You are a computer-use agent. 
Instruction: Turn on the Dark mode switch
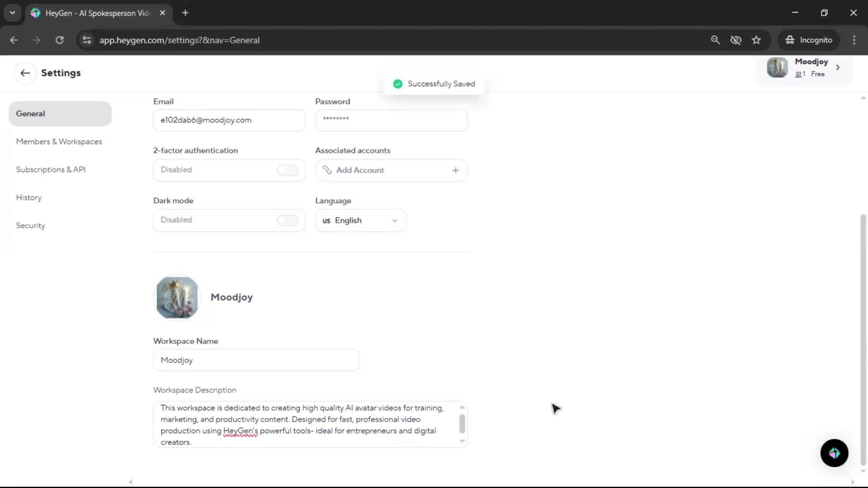(x=288, y=220)
